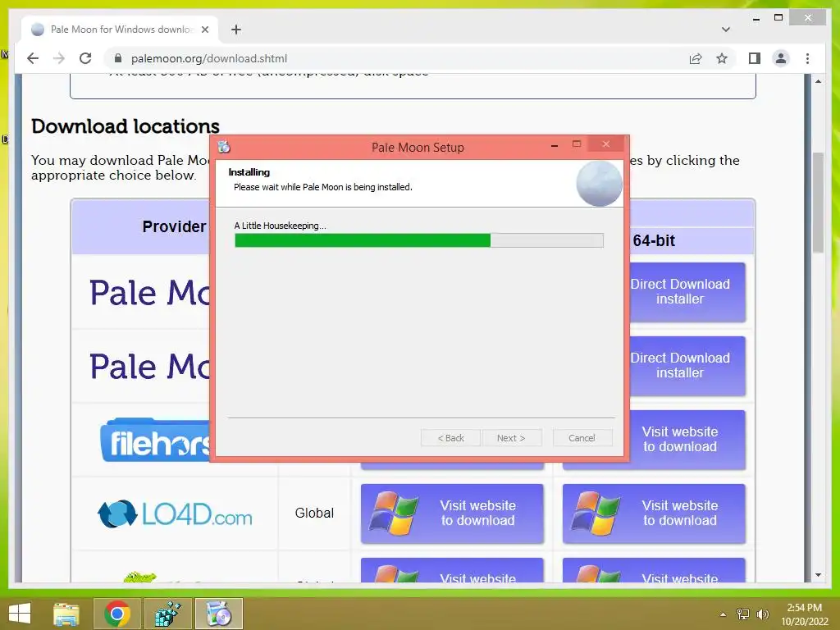Click the page scrollbar down arrow
Viewport: 840px width, 630px height.
click(x=818, y=575)
